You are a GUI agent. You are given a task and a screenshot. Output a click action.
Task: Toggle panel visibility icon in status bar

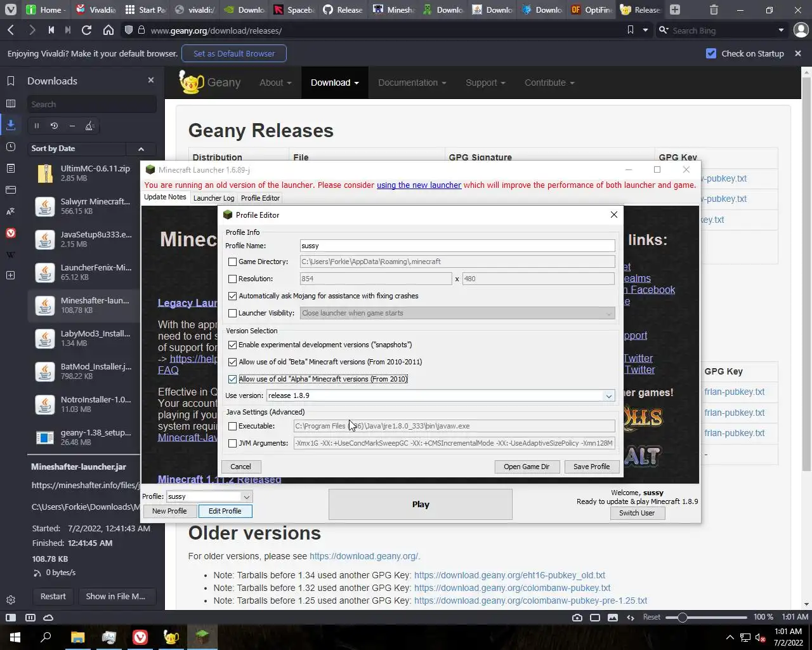pos(11,618)
